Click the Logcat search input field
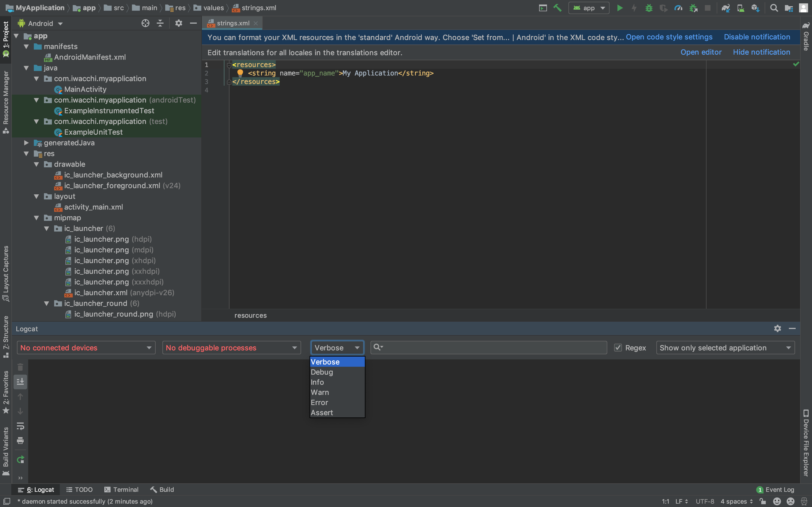The image size is (812, 507). pos(493,348)
